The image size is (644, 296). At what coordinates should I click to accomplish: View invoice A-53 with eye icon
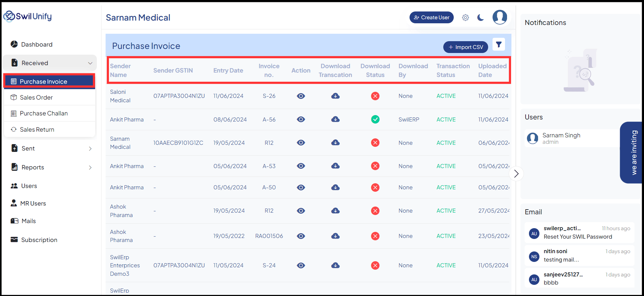(301, 166)
